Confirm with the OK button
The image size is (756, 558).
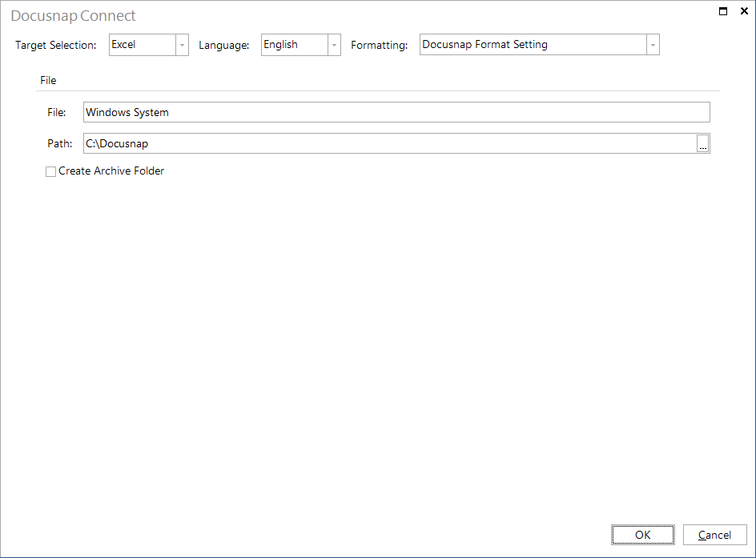point(643,535)
